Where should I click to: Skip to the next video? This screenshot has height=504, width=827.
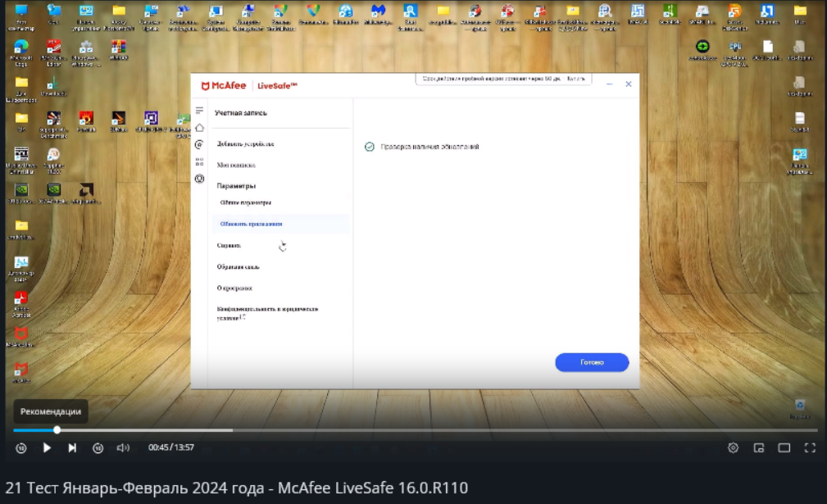pyautogui.click(x=72, y=447)
